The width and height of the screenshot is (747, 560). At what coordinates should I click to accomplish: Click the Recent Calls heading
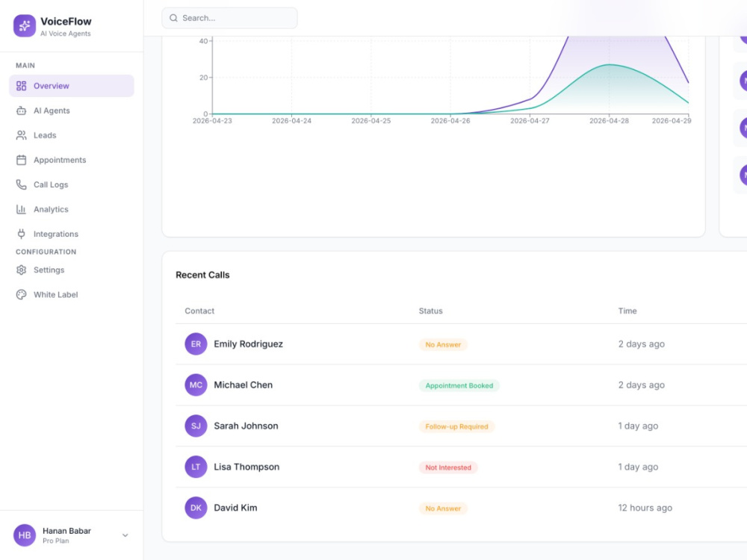202,275
